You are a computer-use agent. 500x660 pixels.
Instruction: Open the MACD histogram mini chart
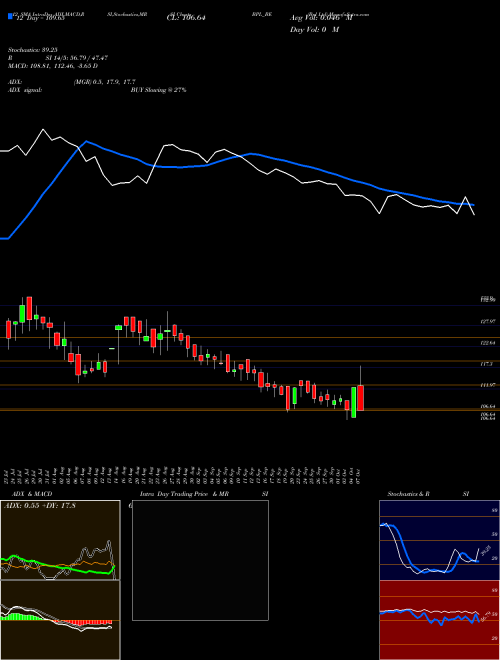point(60,620)
